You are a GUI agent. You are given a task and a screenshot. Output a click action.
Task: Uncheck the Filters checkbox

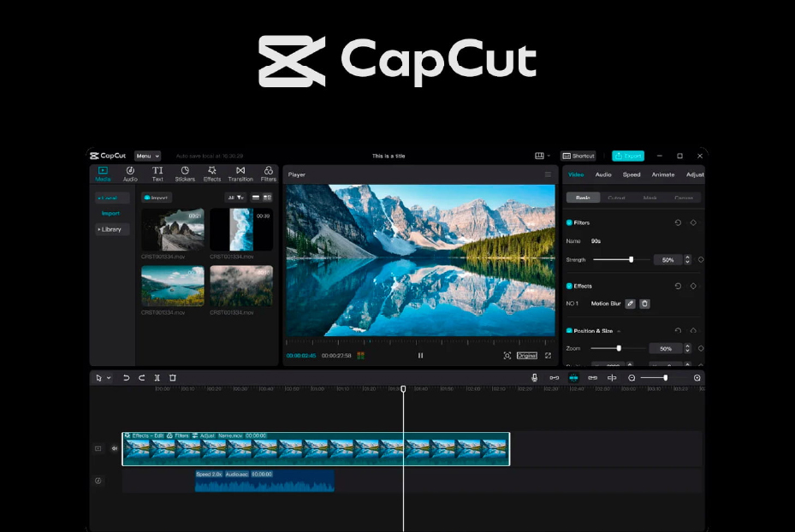point(569,223)
